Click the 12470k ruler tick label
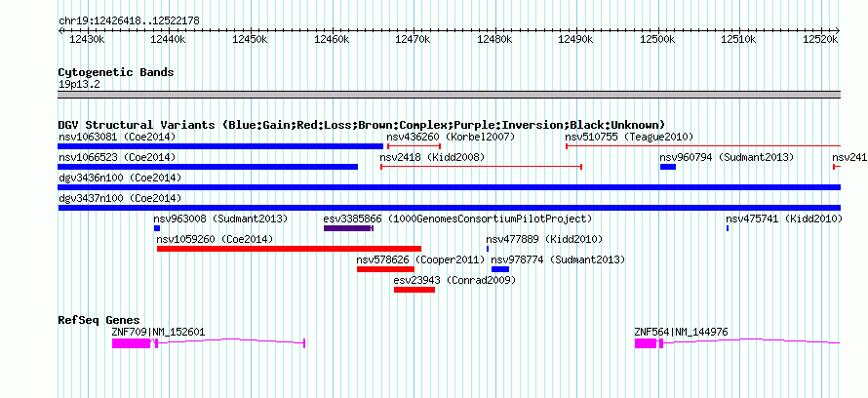Viewport: 868px width, 398px height. click(x=414, y=39)
